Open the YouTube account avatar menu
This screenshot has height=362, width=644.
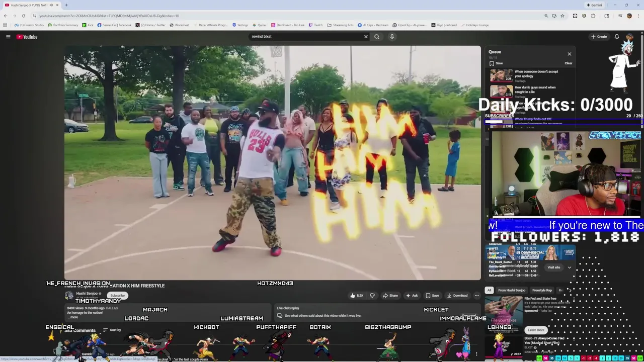pos(630,37)
